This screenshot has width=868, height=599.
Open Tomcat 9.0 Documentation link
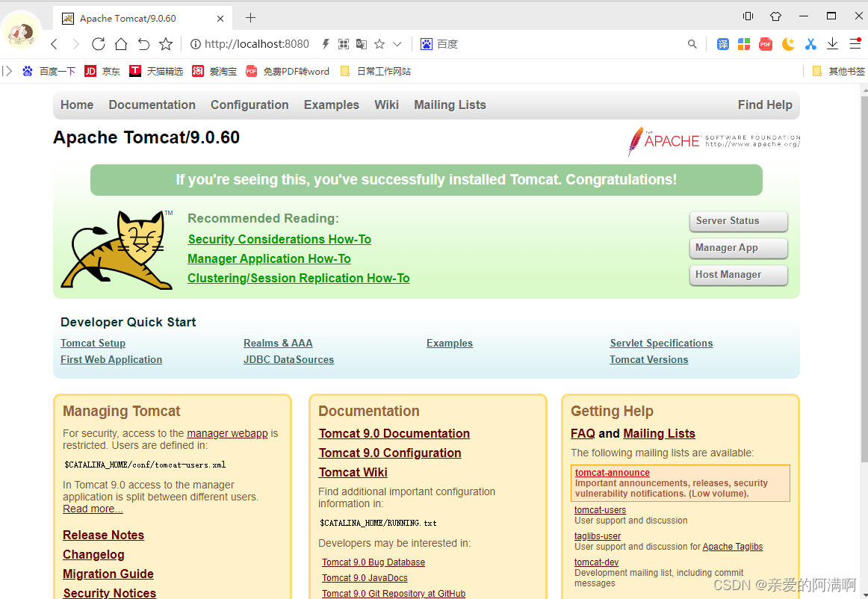tap(394, 433)
